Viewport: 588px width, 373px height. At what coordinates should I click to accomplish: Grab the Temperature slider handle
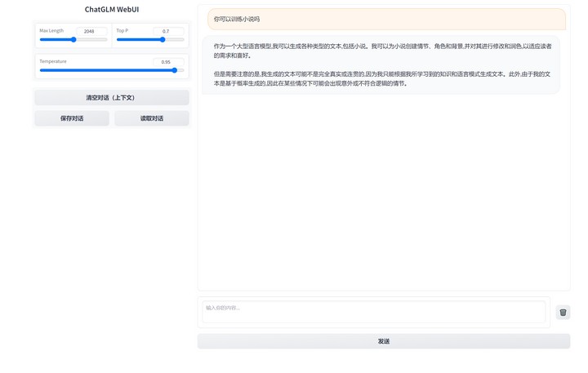(175, 70)
